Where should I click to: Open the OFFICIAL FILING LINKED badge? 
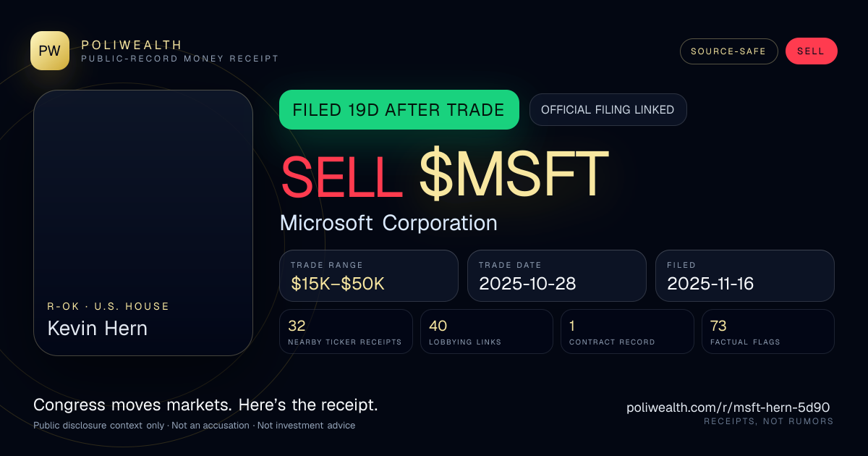[x=608, y=110]
